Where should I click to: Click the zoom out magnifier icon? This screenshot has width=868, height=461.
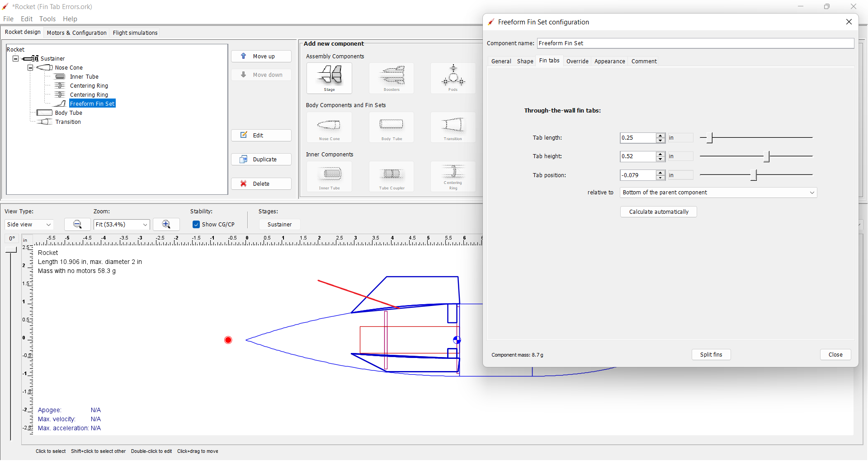point(77,224)
